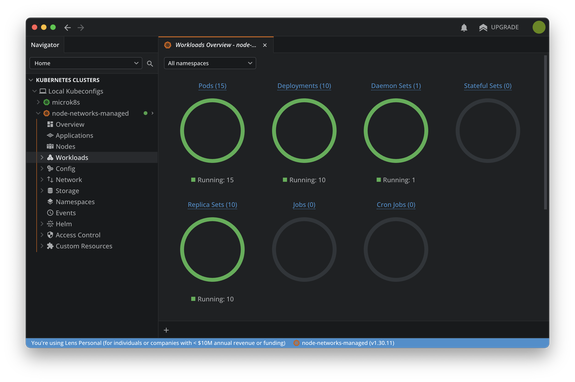Click the back navigation arrow
The width and height of the screenshot is (575, 382).
point(67,27)
